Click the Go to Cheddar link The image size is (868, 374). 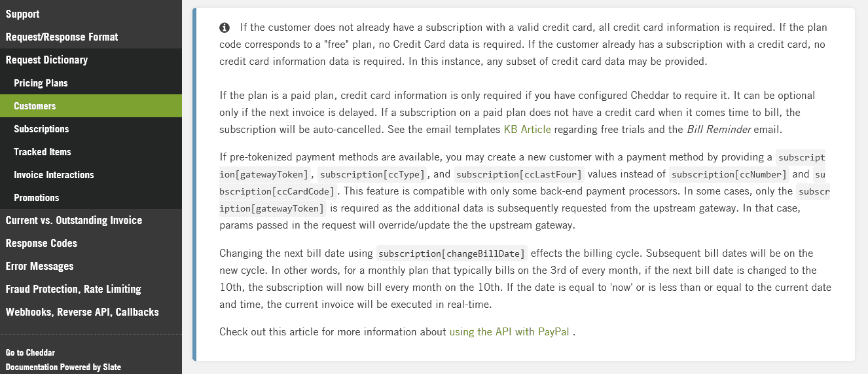click(x=30, y=352)
